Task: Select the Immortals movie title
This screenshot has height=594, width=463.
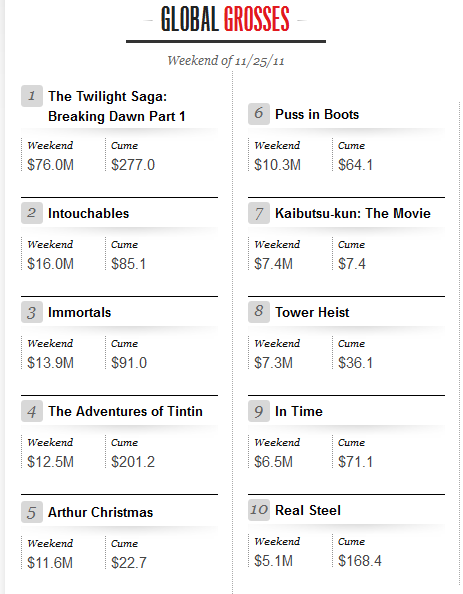Action: [x=80, y=313]
